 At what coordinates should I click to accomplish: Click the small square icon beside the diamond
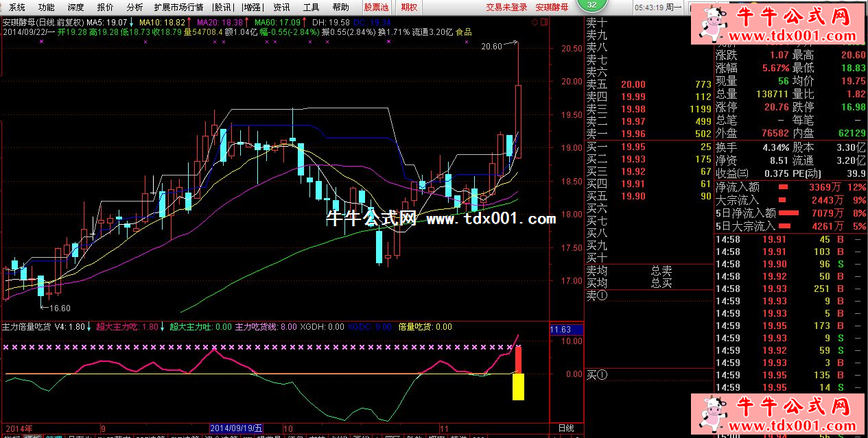[x=543, y=22]
